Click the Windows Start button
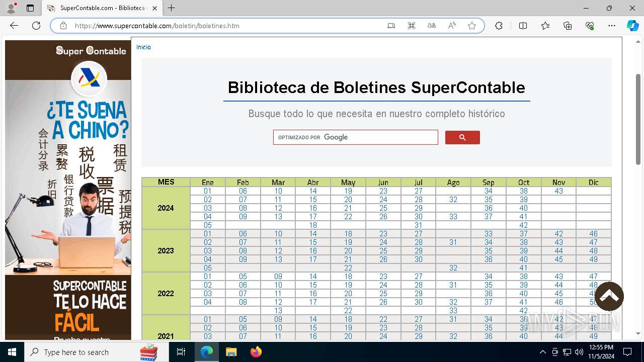 (12, 352)
